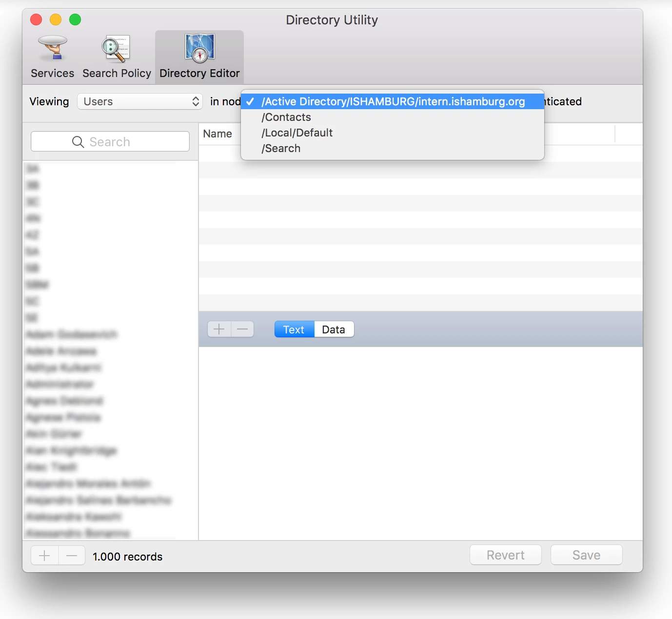
Task: Remove a record with bottom minus button
Action: (x=72, y=556)
